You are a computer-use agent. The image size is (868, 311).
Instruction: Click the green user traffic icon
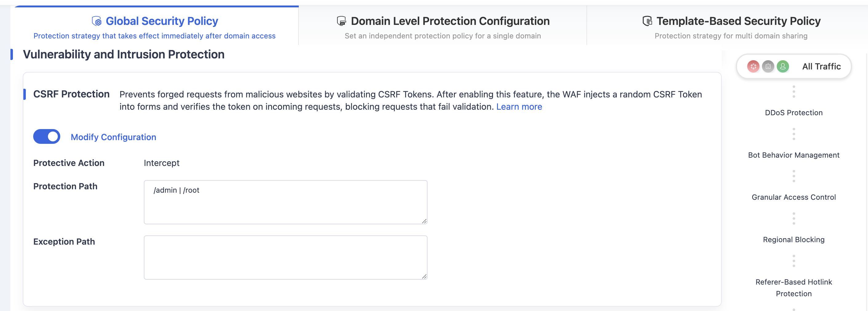(x=783, y=66)
